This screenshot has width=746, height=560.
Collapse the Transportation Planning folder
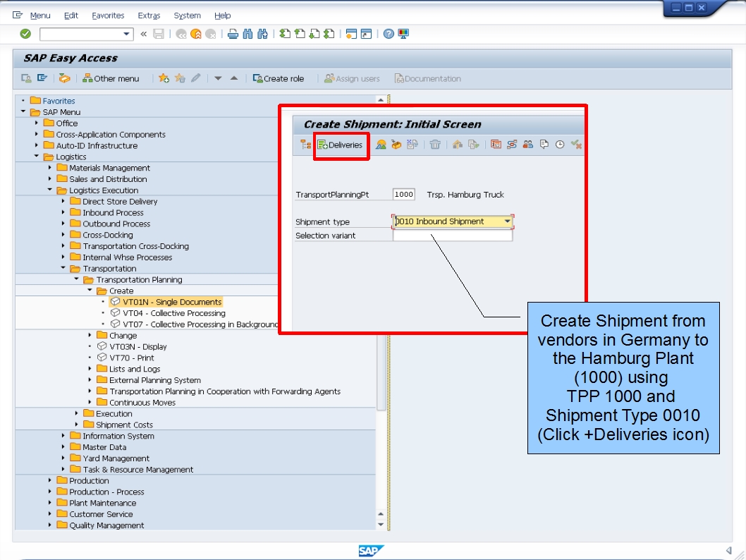(76, 279)
